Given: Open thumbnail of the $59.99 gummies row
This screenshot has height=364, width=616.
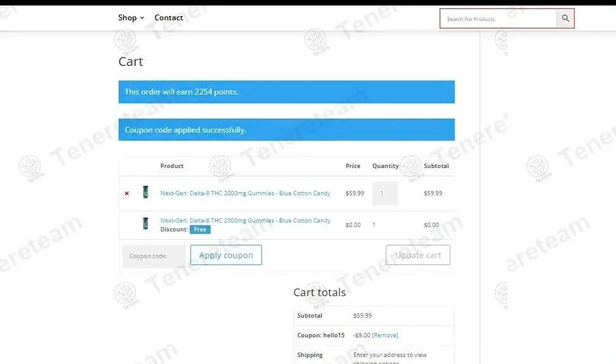Looking at the screenshot, I should coord(145,192).
